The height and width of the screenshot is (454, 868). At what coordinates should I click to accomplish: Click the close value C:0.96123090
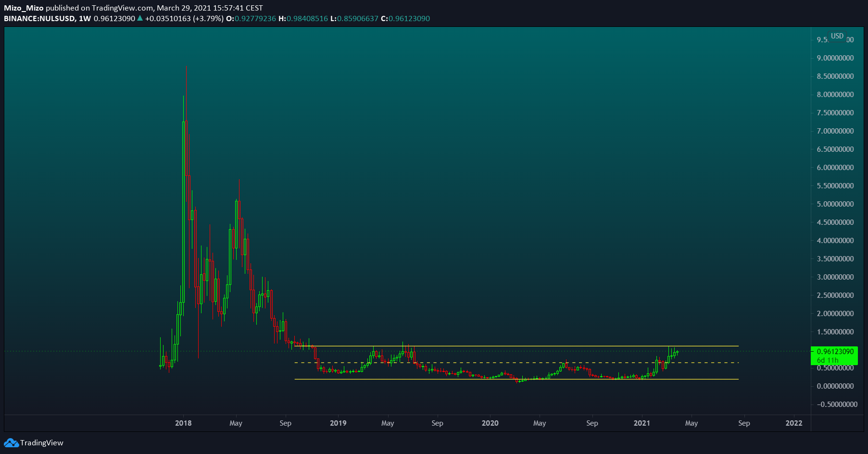[405, 19]
